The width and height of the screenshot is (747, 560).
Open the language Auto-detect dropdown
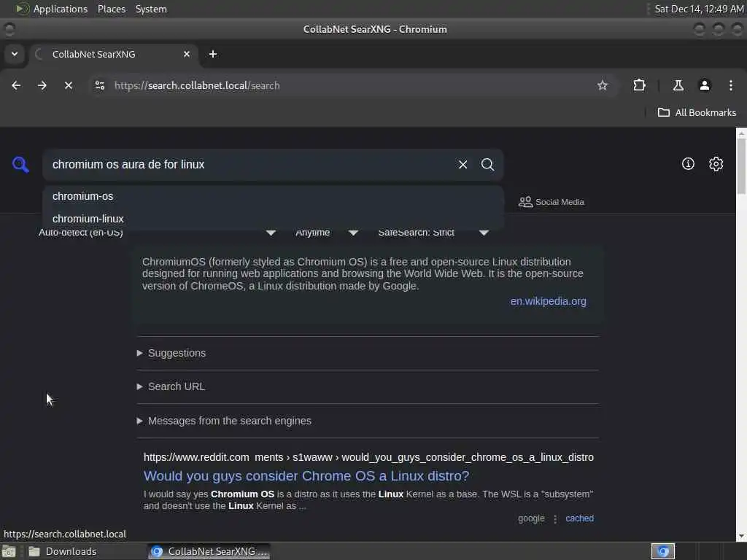tap(158, 233)
